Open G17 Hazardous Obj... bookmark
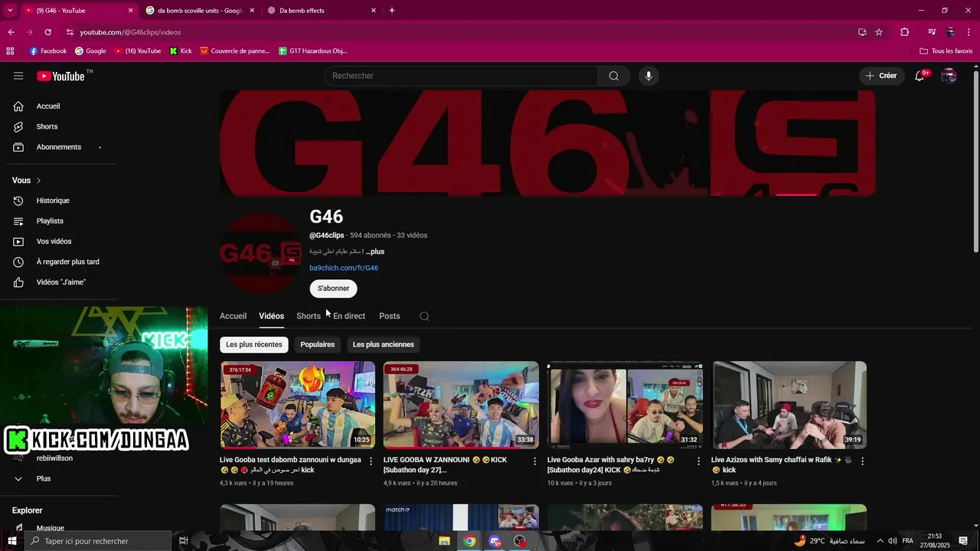Viewport: 980px width, 551px height. [x=312, y=51]
